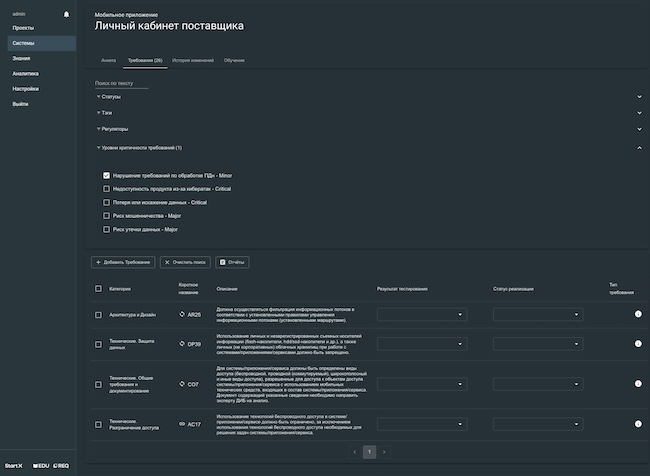650x476 pixels.
Task: Click the requirement type circle for CO7
Action: coord(639,383)
